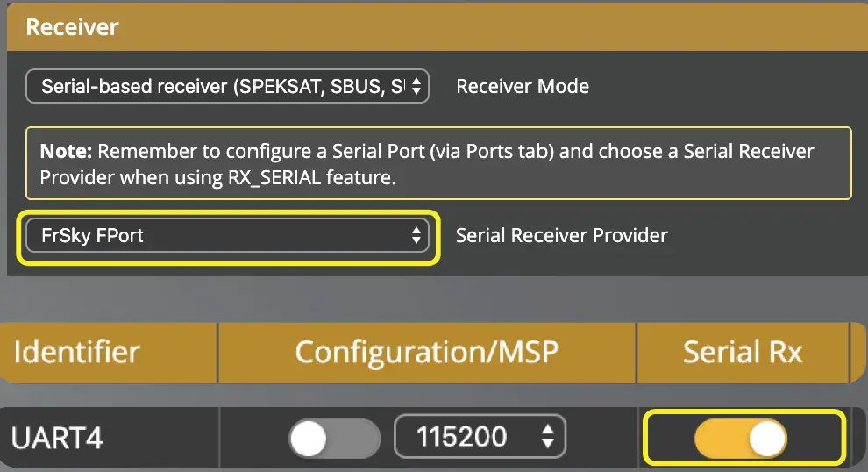
Task: Click the Serial Rx column header
Action: 743,352
